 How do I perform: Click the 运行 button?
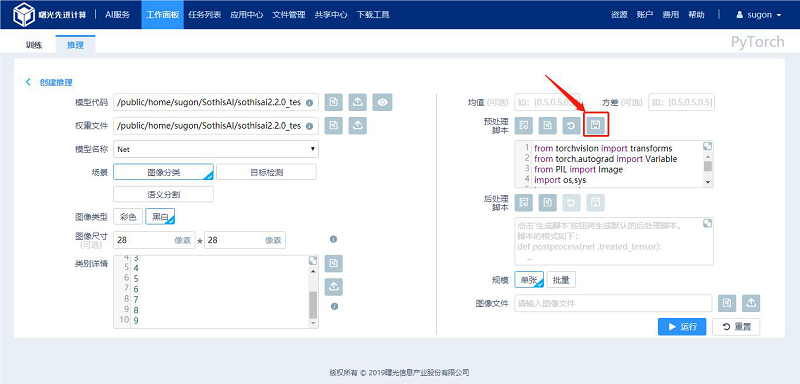click(x=682, y=327)
